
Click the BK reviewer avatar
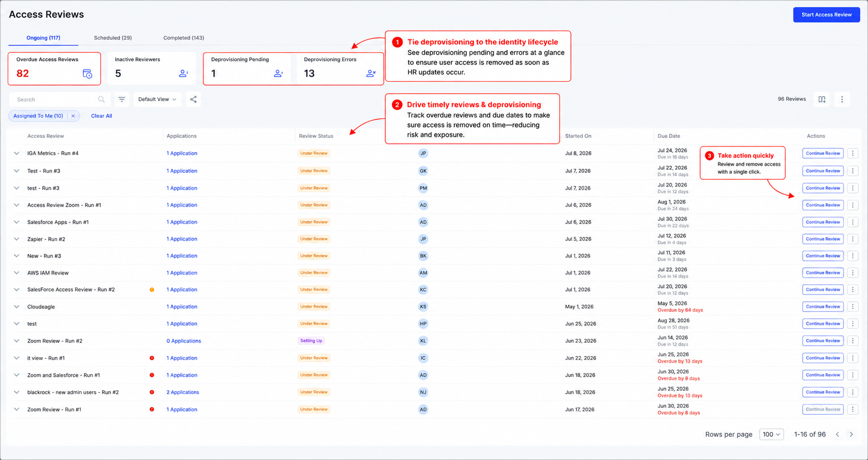point(423,256)
